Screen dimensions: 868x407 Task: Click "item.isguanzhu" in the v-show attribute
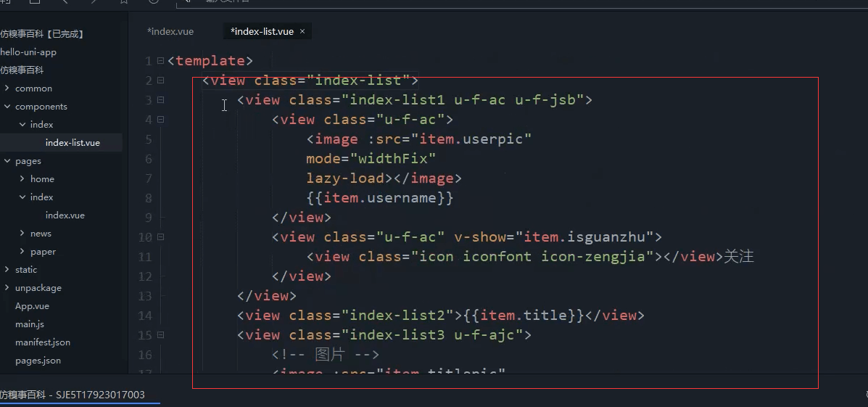[584, 237]
